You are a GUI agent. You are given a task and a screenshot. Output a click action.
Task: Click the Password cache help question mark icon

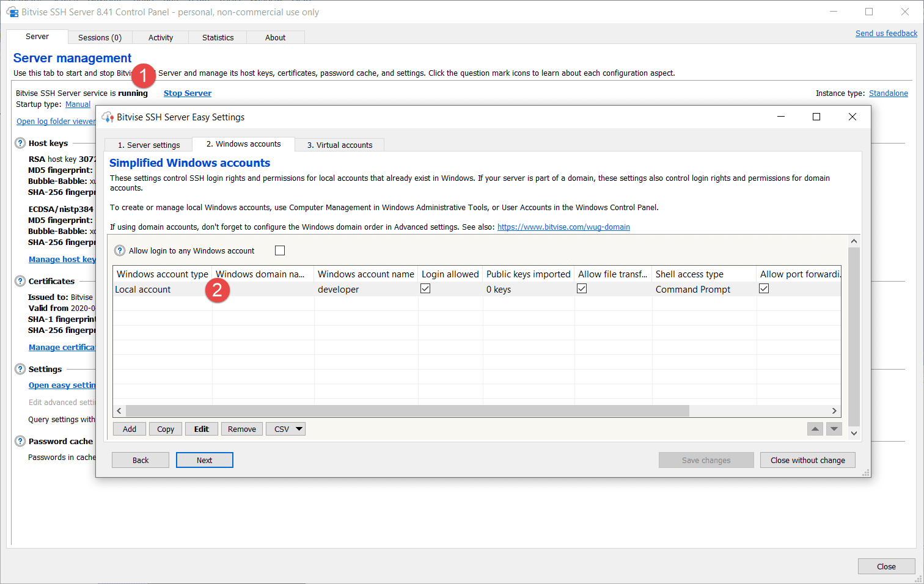(x=20, y=441)
